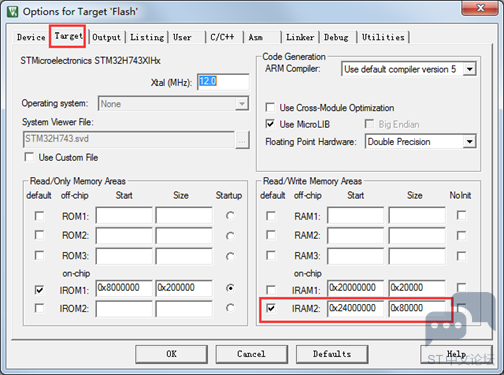Image resolution: width=504 pixels, height=375 pixels.
Task: Enable NoInit for RAM2
Action: coord(461,236)
